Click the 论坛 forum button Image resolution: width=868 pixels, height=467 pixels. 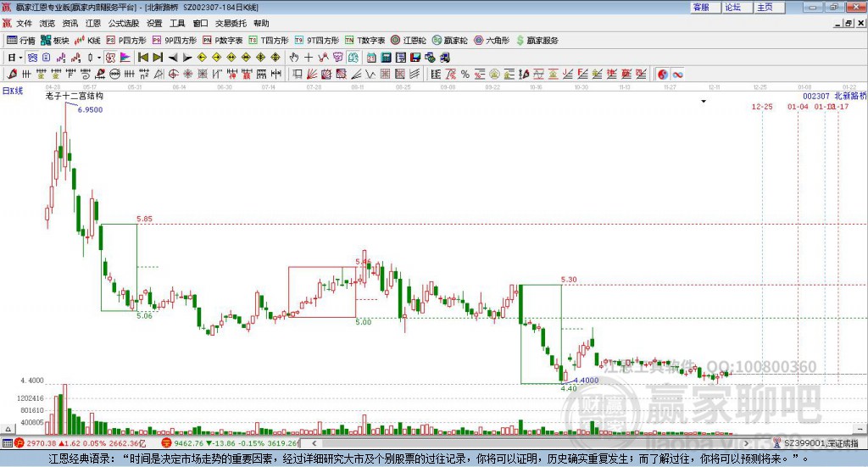pyautogui.click(x=737, y=7)
